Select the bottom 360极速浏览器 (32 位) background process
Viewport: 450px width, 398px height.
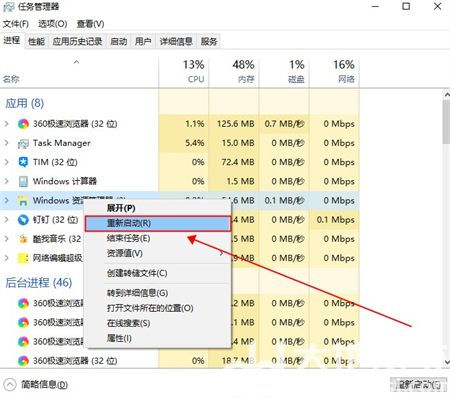pos(75,361)
